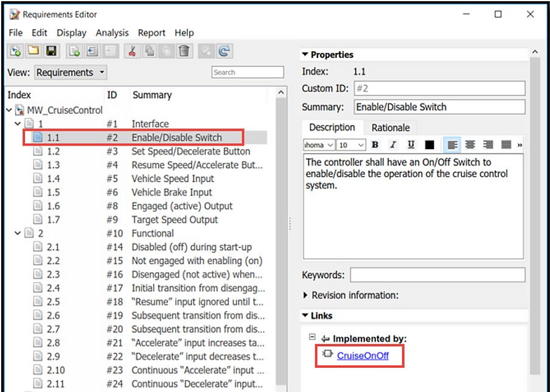Delete item with the trash icon
550x392 pixels.
click(181, 53)
